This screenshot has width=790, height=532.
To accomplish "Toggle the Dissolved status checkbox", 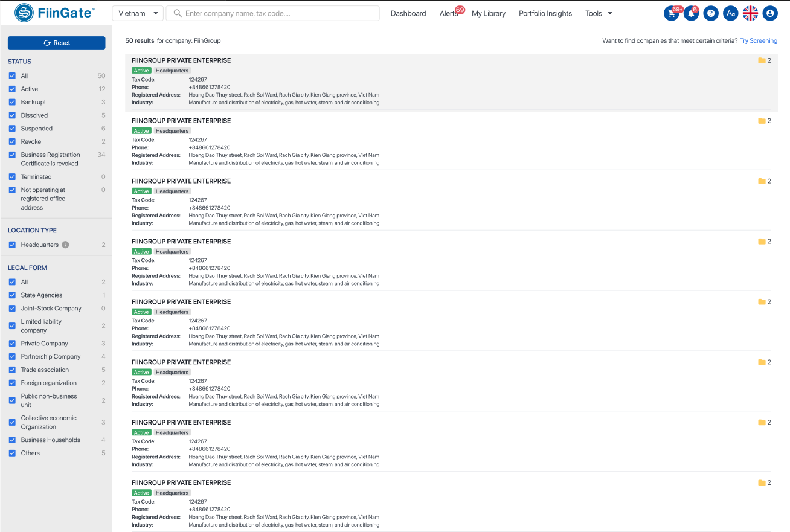I will click(12, 115).
